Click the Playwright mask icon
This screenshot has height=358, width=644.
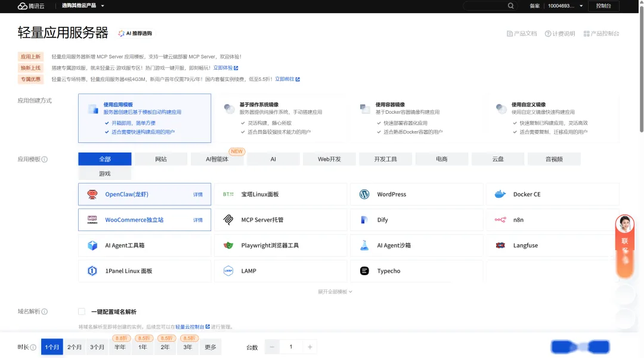click(x=228, y=245)
